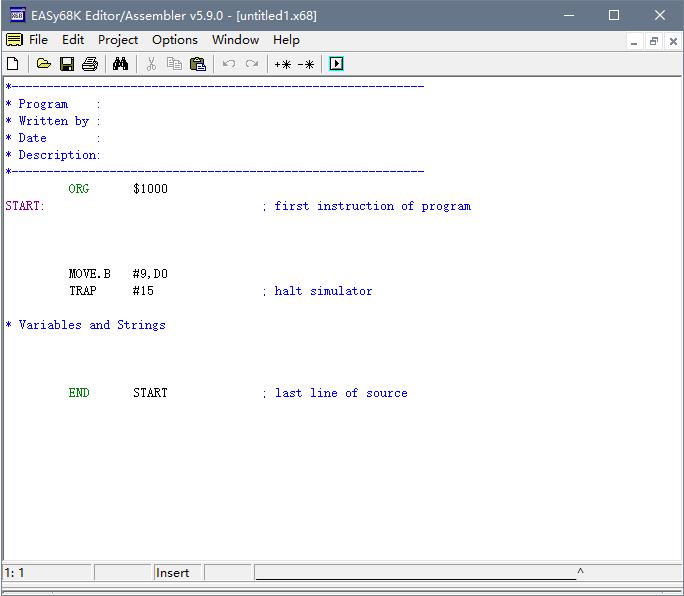Open the File menu
Image resolution: width=684 pixels, height=596 pixels.
point(38,40)
